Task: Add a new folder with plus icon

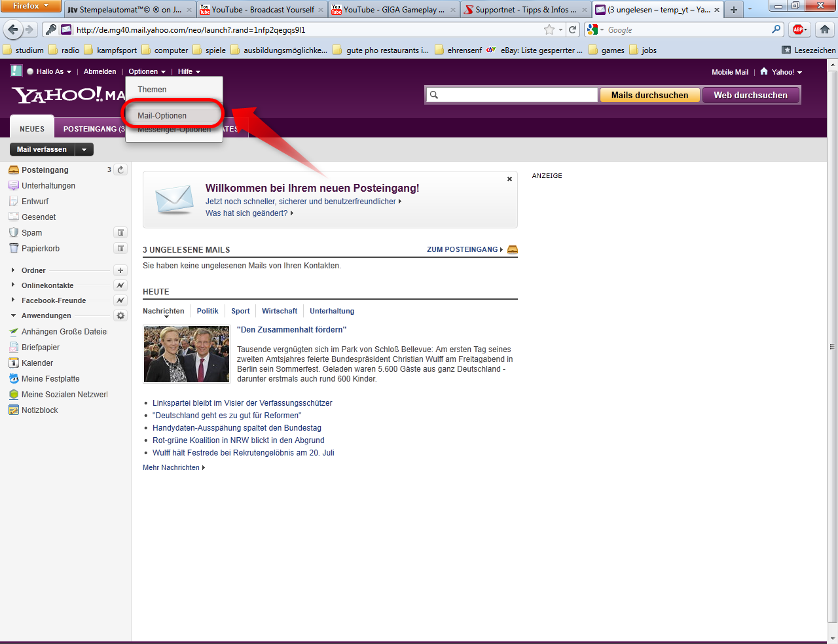Action: tap(120, 270)
